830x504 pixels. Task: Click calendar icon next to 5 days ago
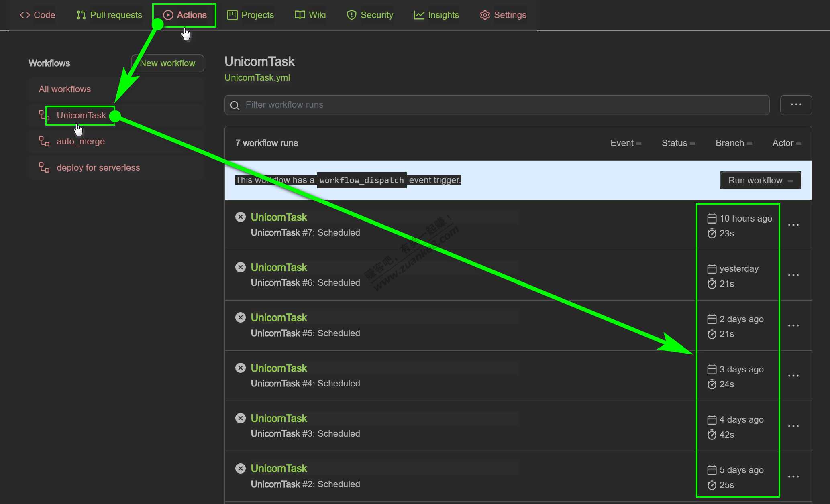[712, 470]
